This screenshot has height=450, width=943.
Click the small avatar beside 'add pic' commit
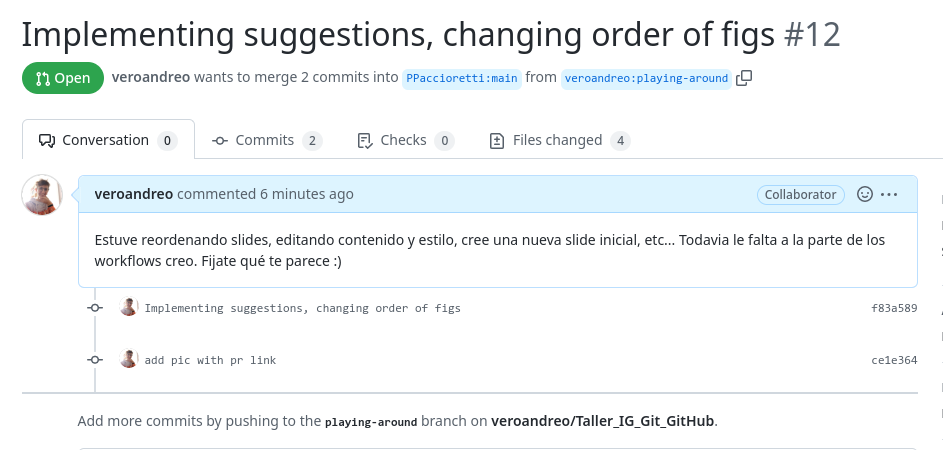(x=128, y=359)
